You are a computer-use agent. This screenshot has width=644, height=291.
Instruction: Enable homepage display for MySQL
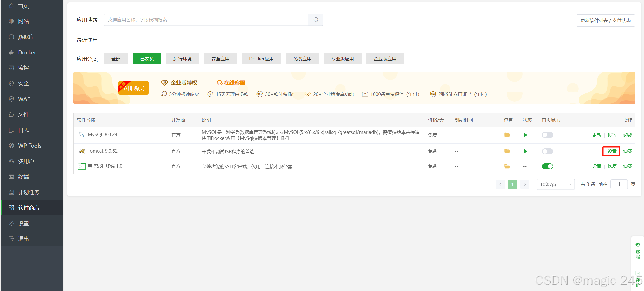tap(547, 135)
